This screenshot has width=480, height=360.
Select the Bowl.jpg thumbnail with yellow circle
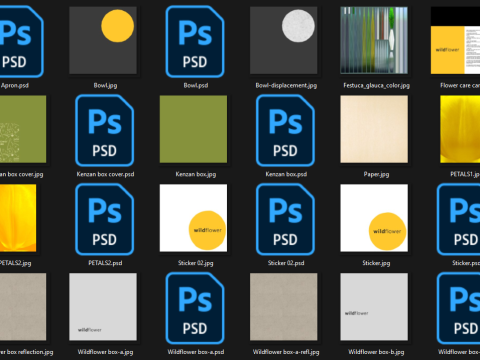pyautogui.click(x=103, y=40)
